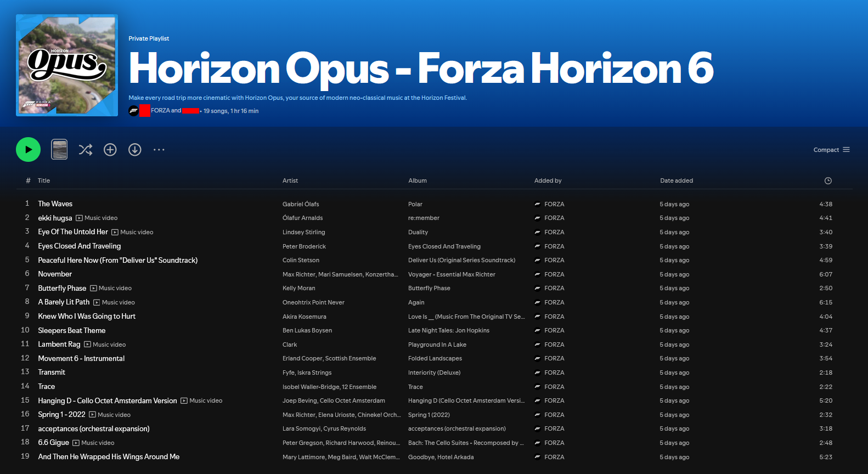Image resolution: width=868 pixels, height=474 pixels.
Task: Open album Voyager - Essential Max Richter
Action: point(452,274)
